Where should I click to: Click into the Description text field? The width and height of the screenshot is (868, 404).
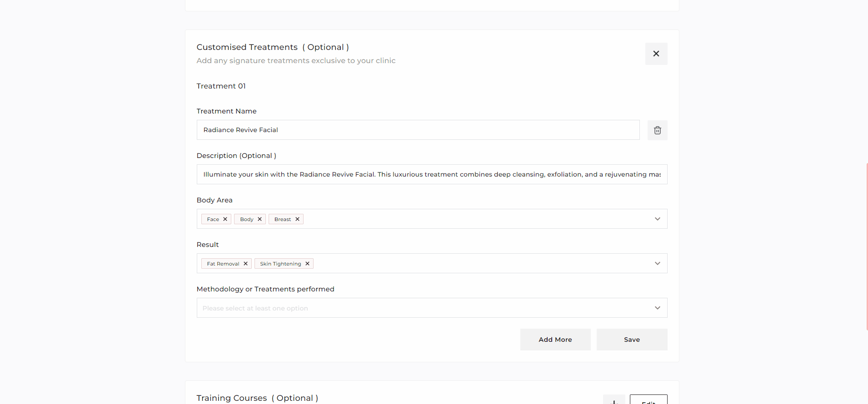432,174
